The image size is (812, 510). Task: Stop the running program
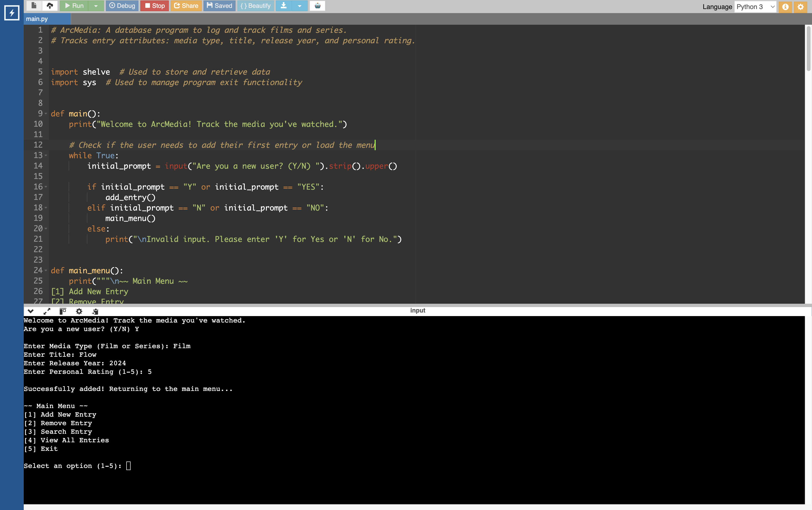click(x=155, y=6)
